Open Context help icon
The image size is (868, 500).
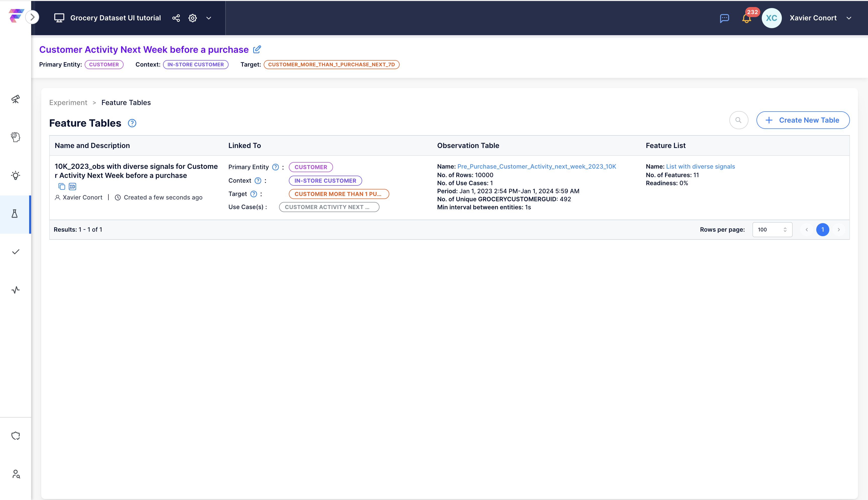point(258,181)
